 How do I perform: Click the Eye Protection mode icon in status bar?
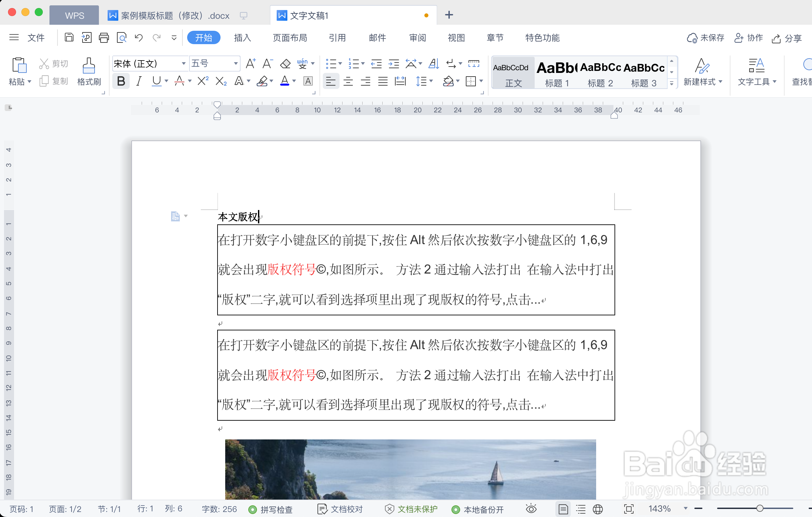(531, 509)
